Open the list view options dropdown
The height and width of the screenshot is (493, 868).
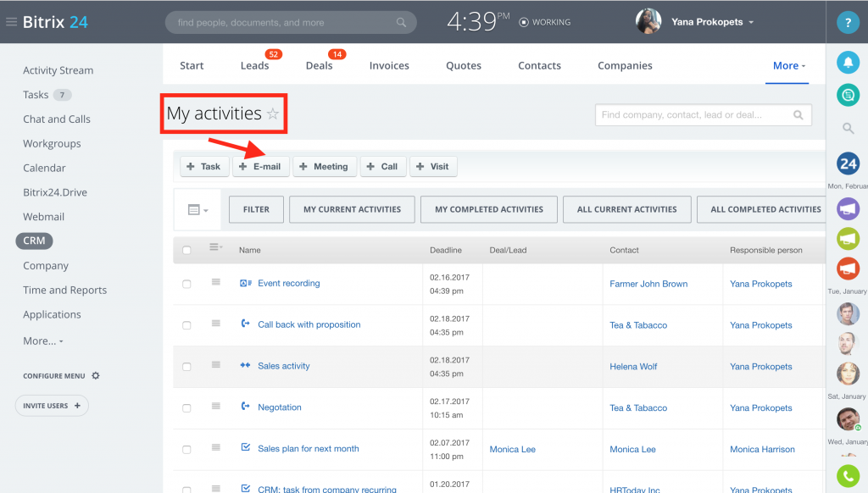(198, 210)
